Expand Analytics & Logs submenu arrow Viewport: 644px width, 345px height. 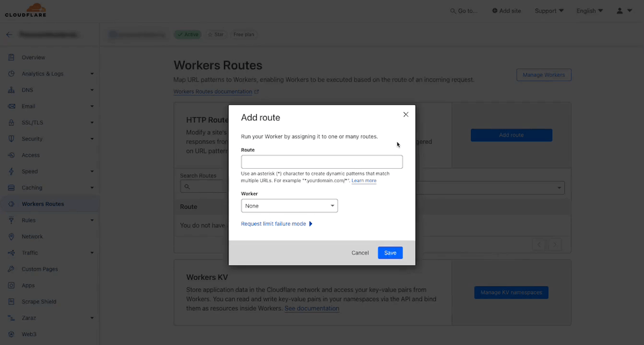pos(92,74)
